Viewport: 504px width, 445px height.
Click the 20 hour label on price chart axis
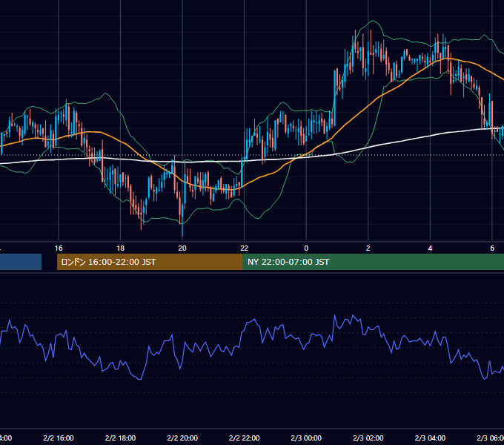point(182,248)
